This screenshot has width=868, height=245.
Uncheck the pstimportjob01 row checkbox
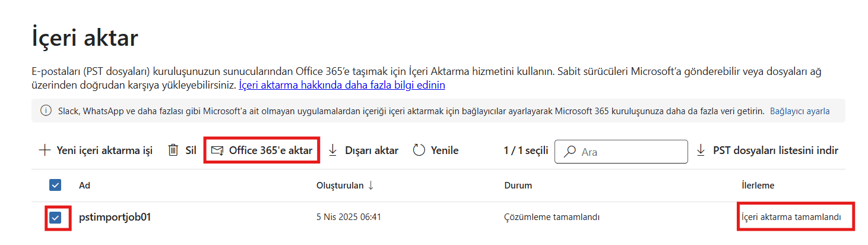point(55,218)
